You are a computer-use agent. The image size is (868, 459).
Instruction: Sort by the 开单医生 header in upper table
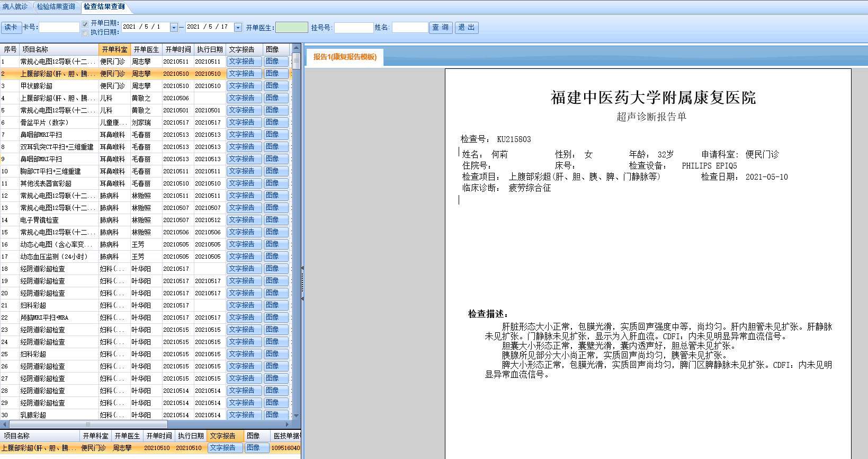(x=146, y=49)
